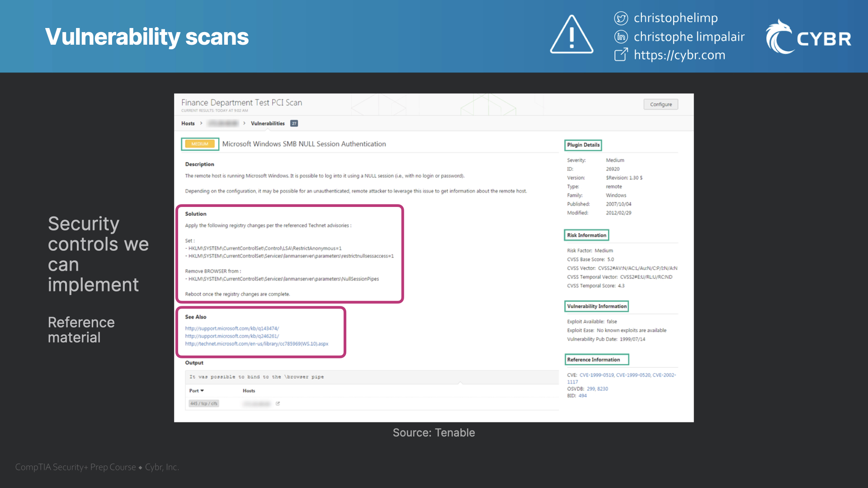Click the 445 / tcp / cifs port tag

(x=204, y=404)
